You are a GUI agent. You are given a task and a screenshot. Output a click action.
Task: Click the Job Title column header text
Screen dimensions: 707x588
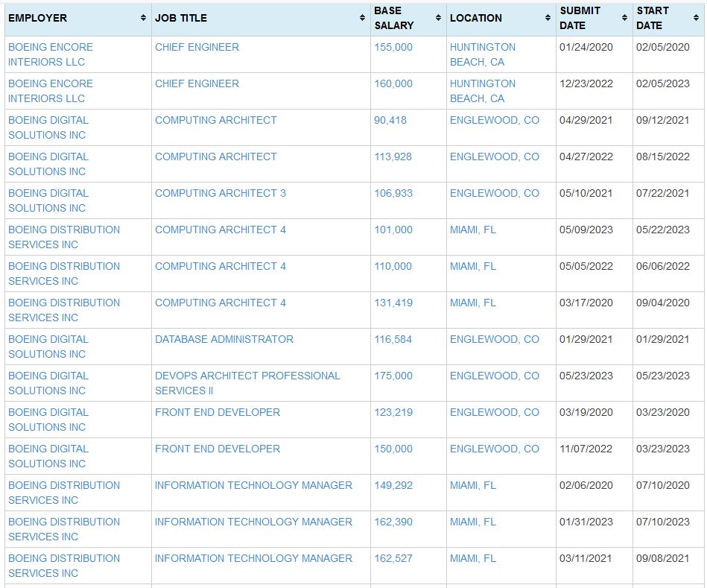181,18
